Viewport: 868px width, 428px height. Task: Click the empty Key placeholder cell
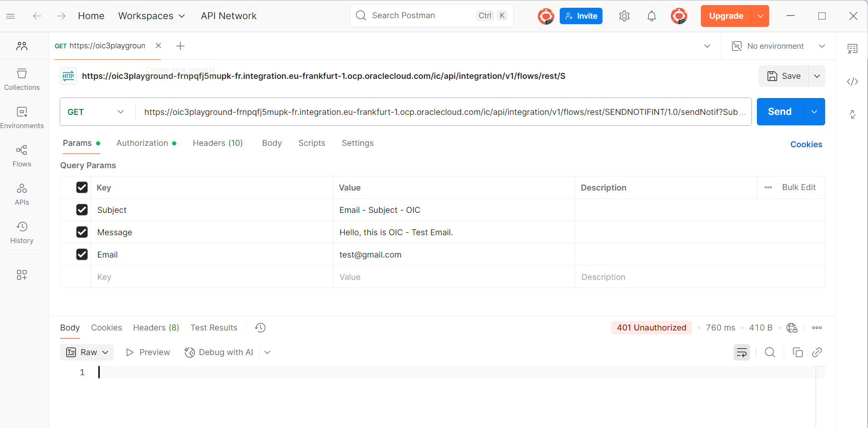point(212,277)
